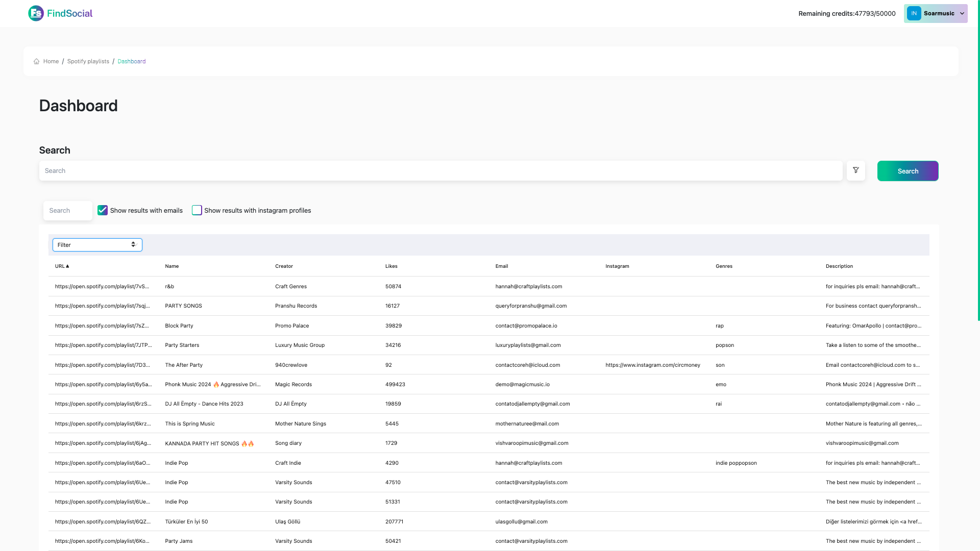Click the IN avatar badge
980x551 pixels.
click(x=914, y=13)
